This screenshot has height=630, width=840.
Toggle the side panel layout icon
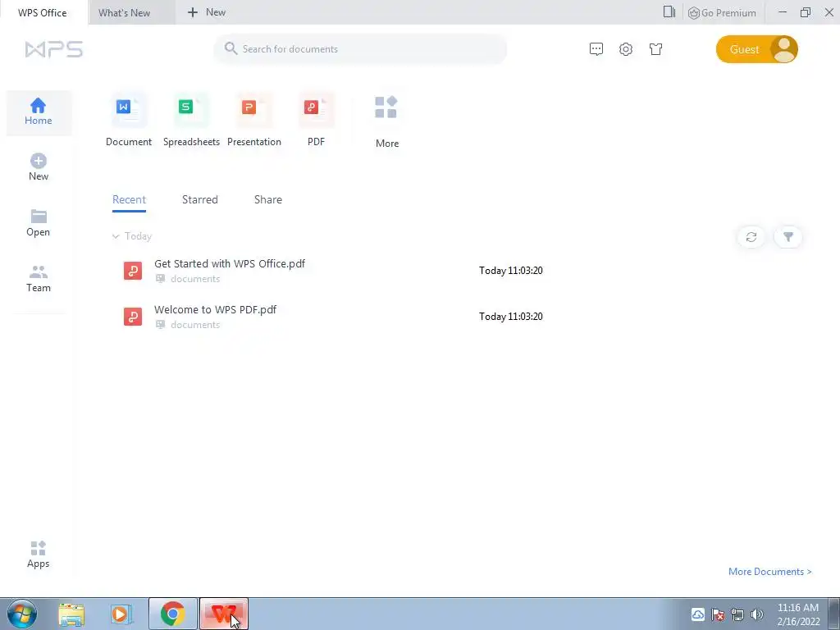click(669, 11)
